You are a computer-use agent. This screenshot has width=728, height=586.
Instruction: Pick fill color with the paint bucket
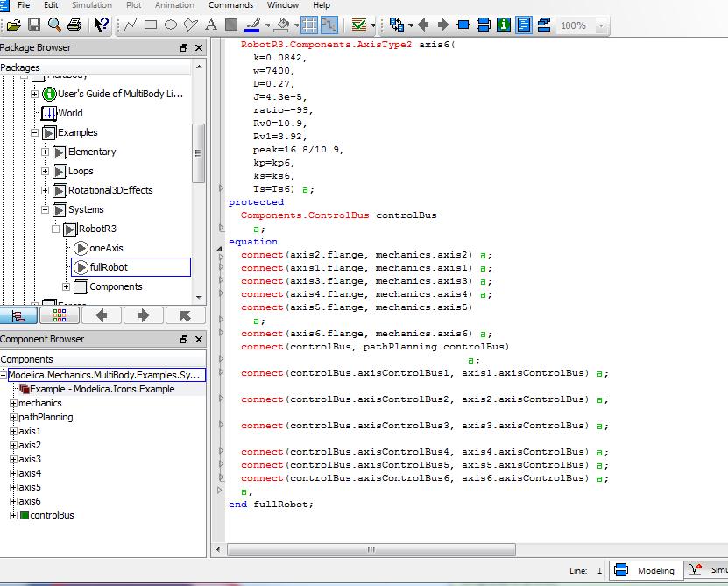(x=281, y=25)
